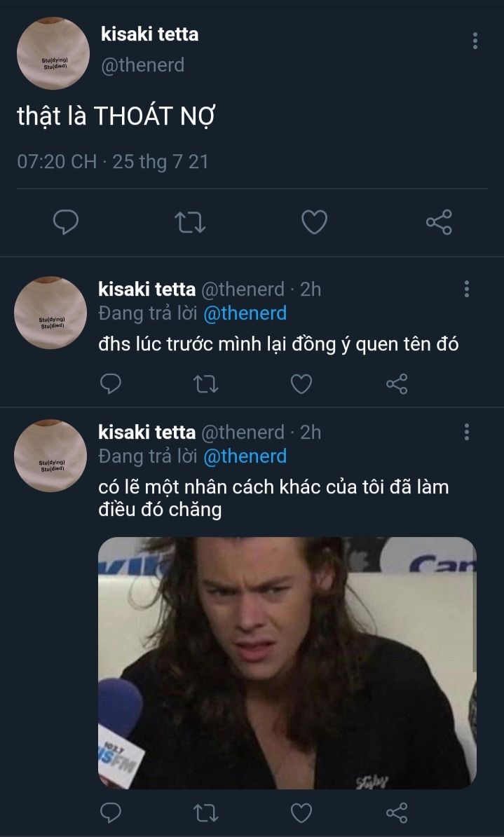
Task: Share the 'đhs lúc trước' reply tweet
Action: pos(397,383)
